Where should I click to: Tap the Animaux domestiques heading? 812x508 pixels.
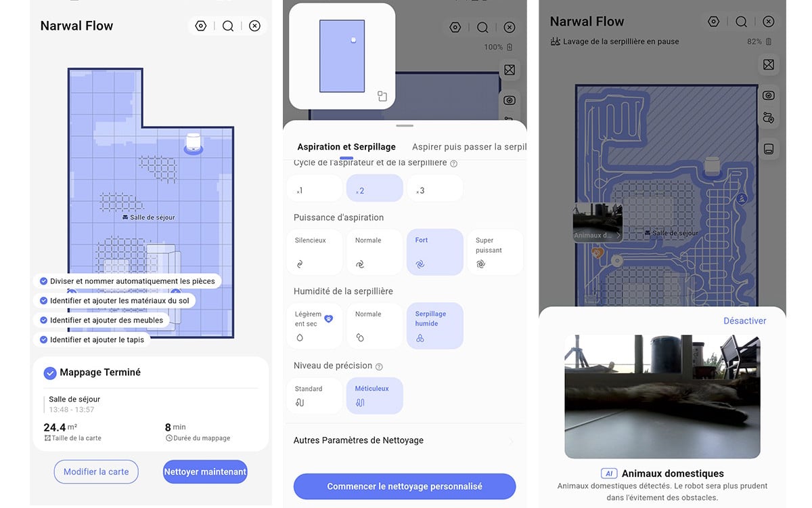pos(673,473)
